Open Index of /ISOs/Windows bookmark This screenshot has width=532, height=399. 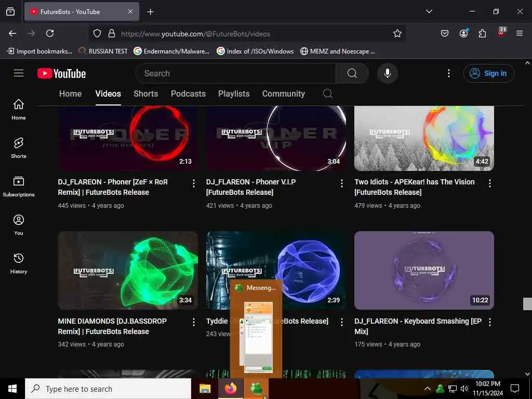[255, 51]
